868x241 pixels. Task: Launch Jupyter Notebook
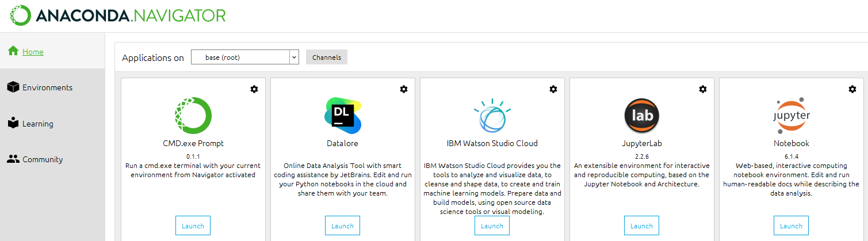coord(791,225)
